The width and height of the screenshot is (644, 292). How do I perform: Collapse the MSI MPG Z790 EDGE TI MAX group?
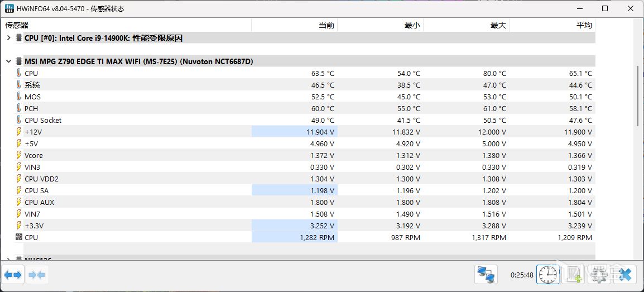8,61
